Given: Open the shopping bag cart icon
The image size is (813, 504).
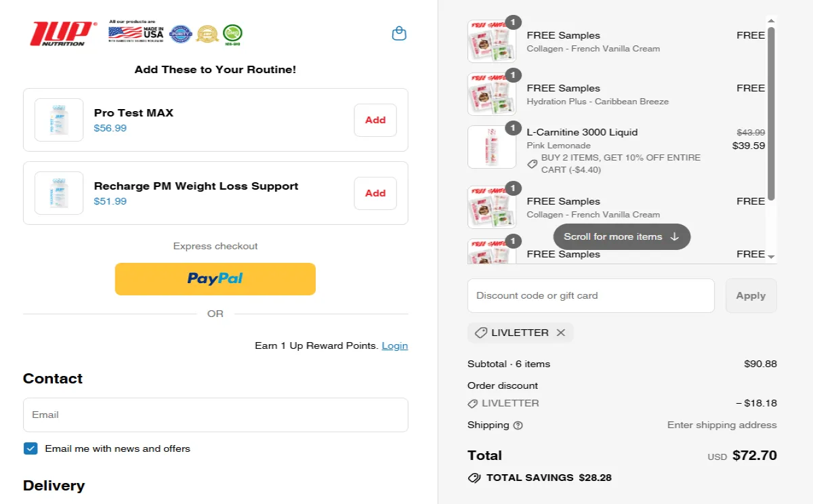Looking at the screenshot, I should point(399,33).
